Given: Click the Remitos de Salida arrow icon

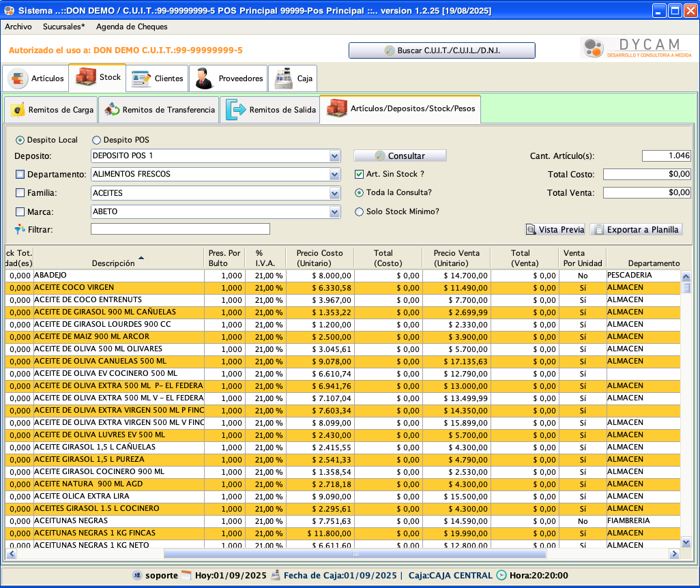Looking at the screenshot, I should [236, 110].
